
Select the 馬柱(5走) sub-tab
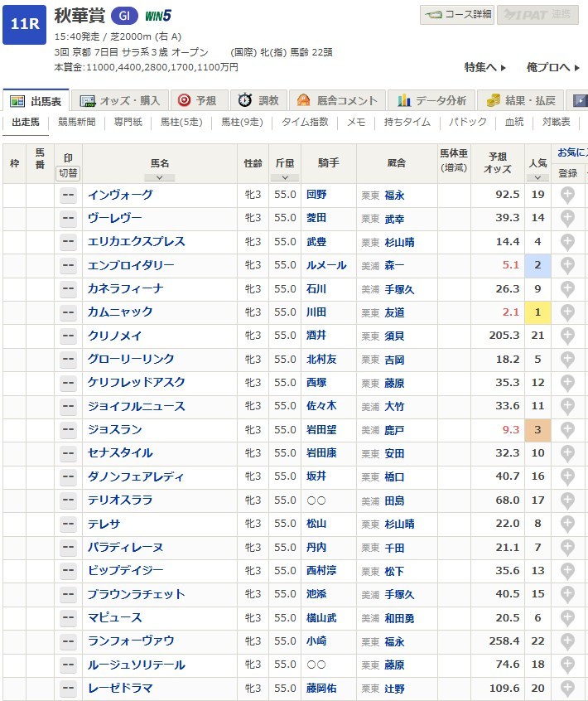click(181, 122)
